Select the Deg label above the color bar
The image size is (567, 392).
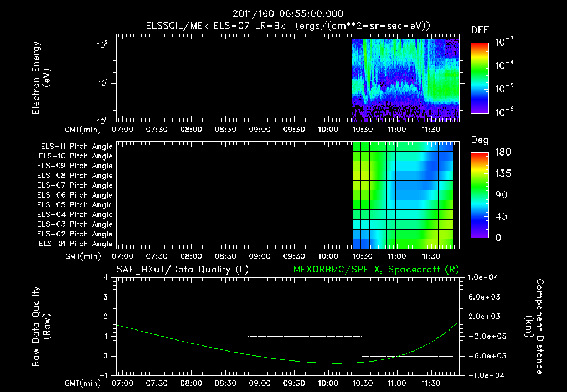coord(480,140)
